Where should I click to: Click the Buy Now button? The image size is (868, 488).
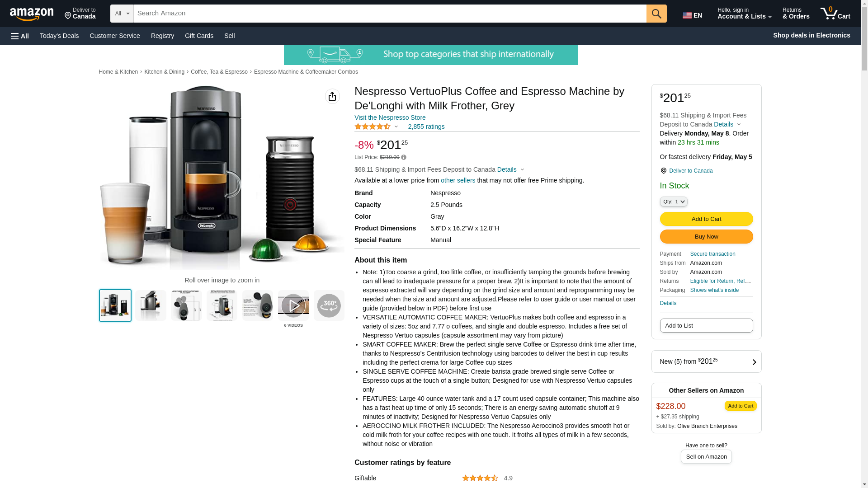[x=706, y=237]
